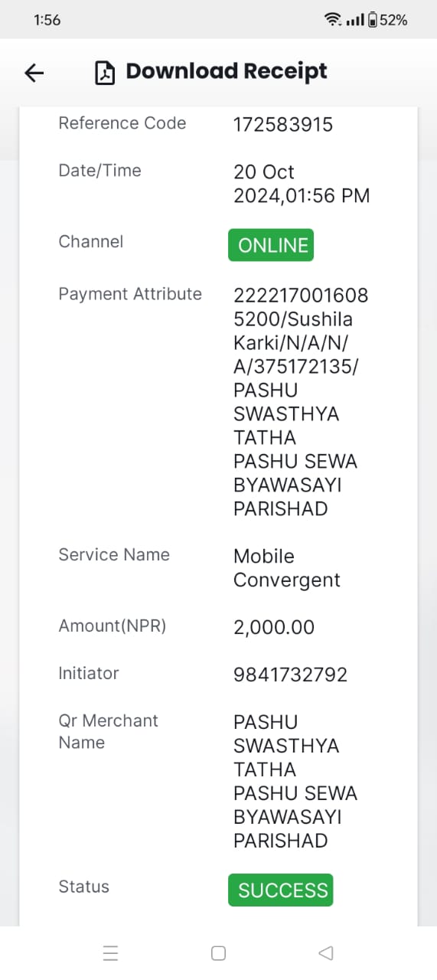Tap the Android back triangle icon
Image resolution: width=437 pixels, height=980 pixels.
(325, 953)
